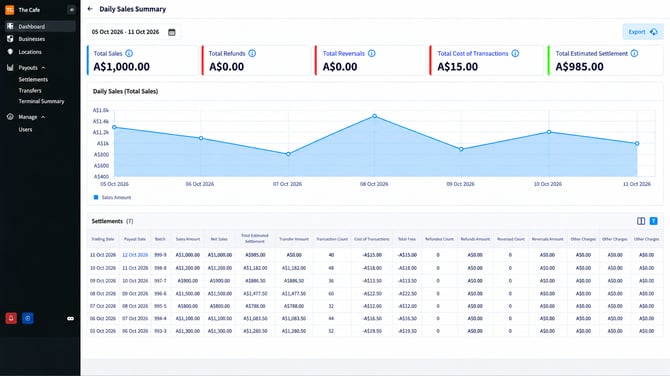Screen dimensions: 670x376
Task: Sort by Payout Date column header
Action: [135, 239]
